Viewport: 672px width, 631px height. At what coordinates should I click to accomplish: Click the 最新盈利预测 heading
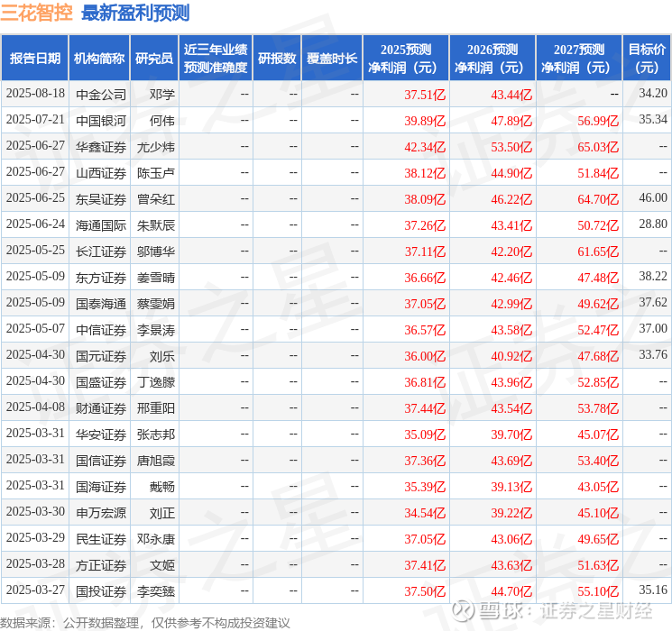tap(135, 13)
